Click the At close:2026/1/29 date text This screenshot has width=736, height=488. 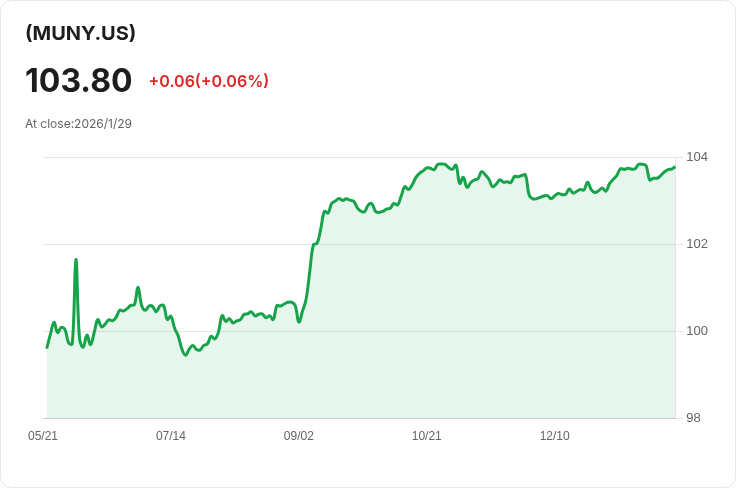click(x=78, y=124)
